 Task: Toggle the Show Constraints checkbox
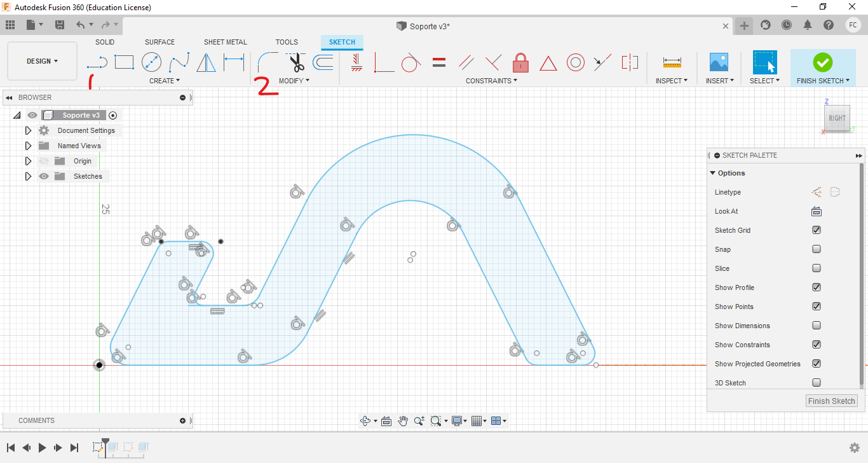click(x=817, y=345)
